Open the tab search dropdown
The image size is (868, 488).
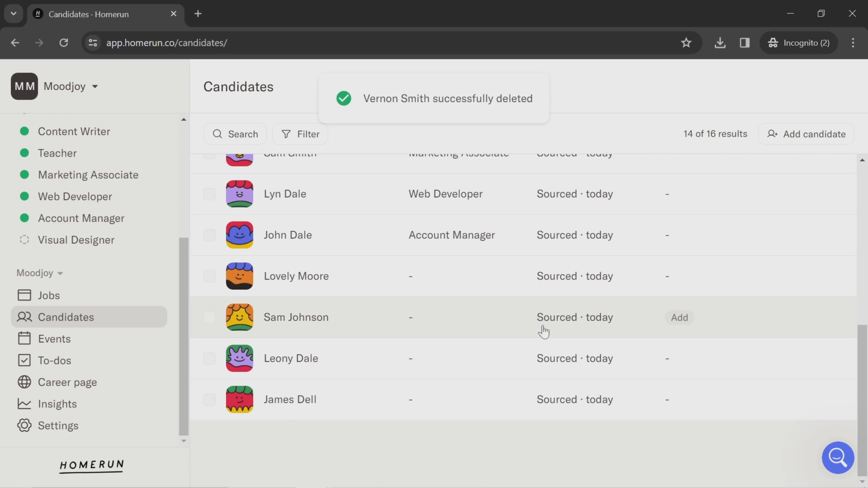(14, 14)
